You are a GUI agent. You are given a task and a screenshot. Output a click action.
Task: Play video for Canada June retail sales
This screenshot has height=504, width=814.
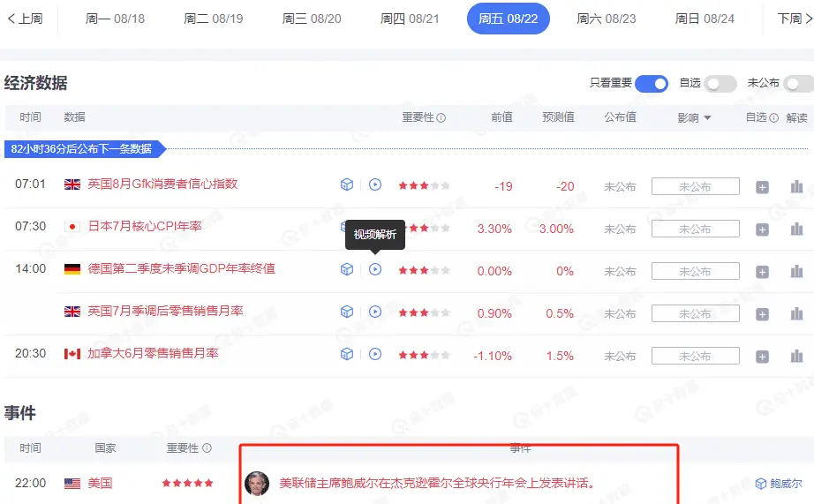point(375,354)
